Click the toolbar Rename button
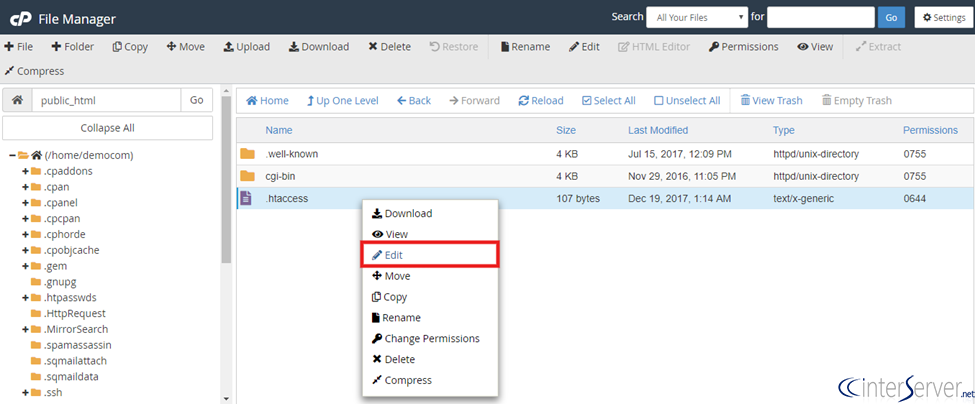Screen dimensions: 975x404 click(x=525, y=47)
